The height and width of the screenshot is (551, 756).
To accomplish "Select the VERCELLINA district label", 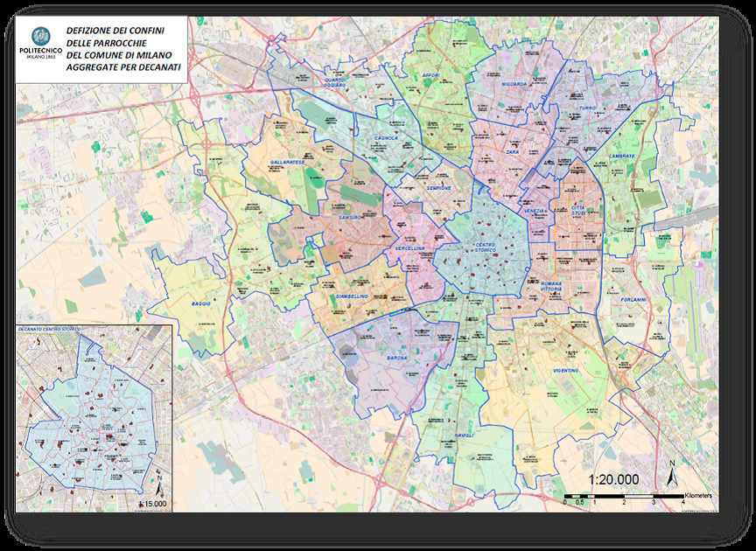I will pyautogui.click(x=409, y=248).
